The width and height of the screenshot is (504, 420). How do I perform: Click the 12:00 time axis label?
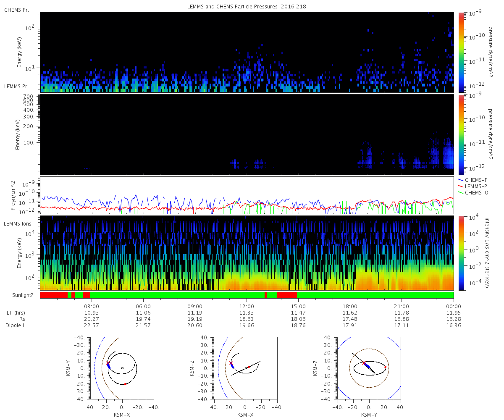click(x=247, y=307)
